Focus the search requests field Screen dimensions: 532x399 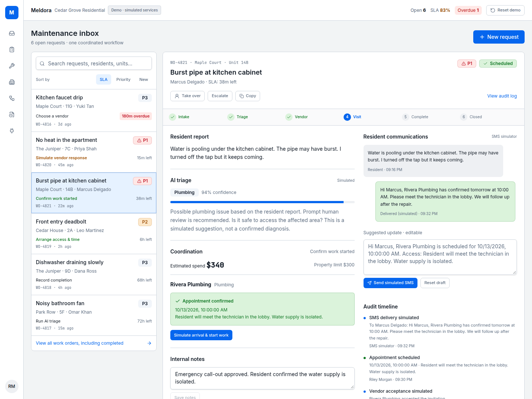94,63
